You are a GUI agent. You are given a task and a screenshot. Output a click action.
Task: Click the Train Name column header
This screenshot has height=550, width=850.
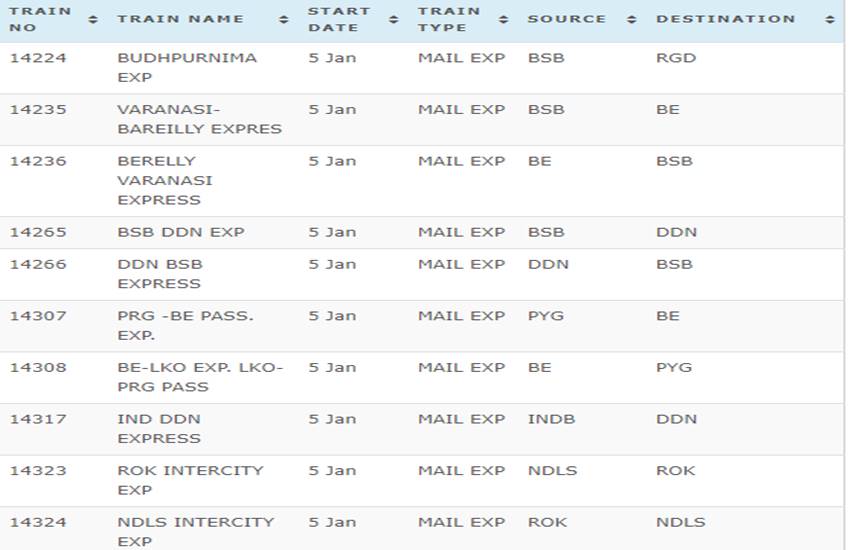tap(181, 19)
